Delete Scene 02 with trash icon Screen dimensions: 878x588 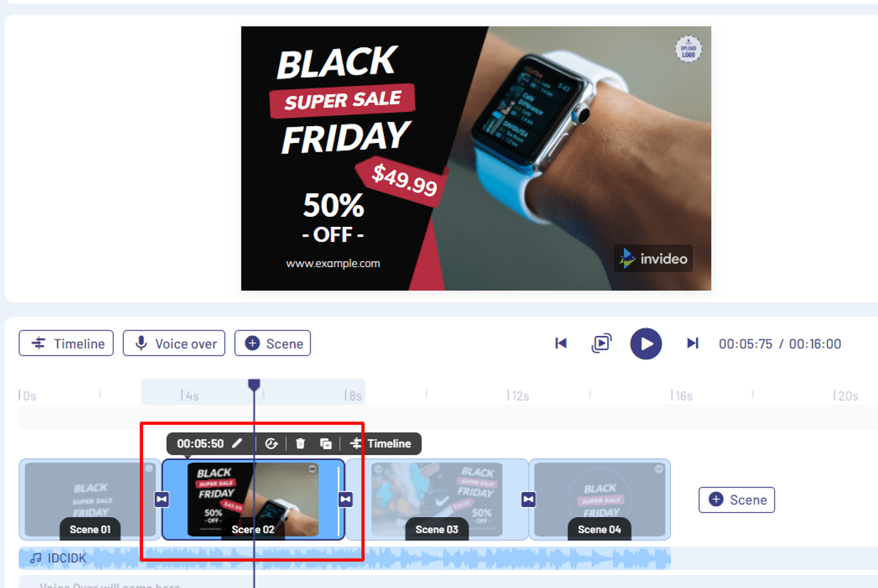coord(300,444)
